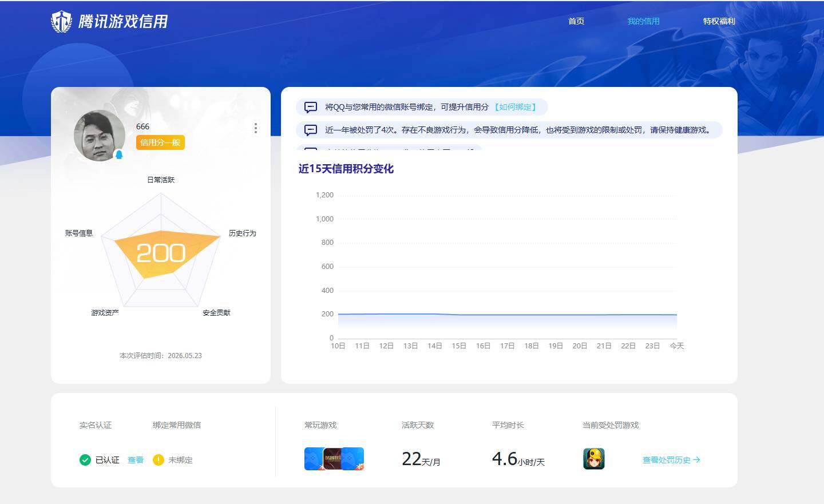Click the 未绑定 WeChat status text

click(180, 460)
